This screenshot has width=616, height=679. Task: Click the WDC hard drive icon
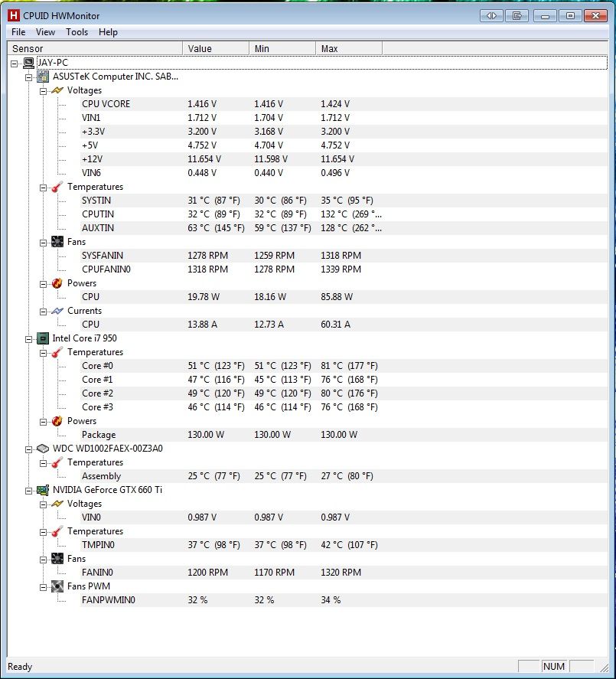pyautogui.click(x=43, y=449)
